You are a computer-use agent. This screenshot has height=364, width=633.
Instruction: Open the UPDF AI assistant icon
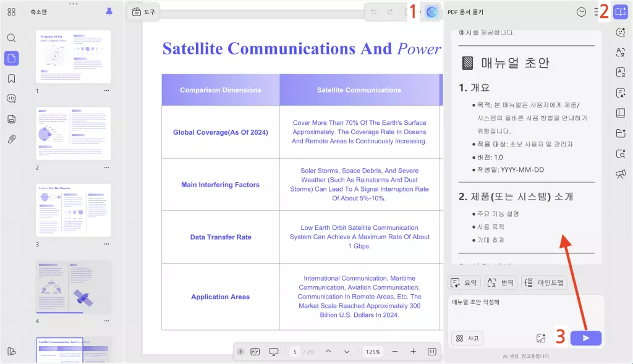pyautogui.click(x=431, y=12)
